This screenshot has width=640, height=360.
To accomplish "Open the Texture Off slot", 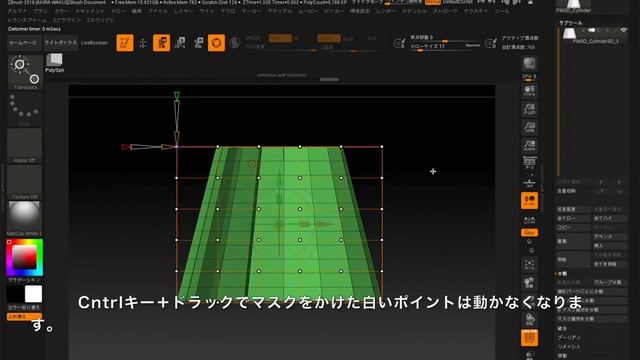I will pyautogui.click(x=25, y=182).
